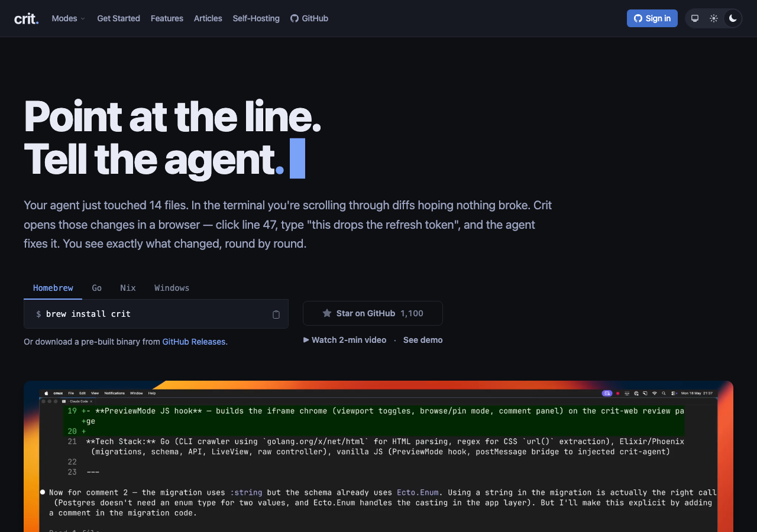Watch the 2-min video
Viewport: 757px width, 532px height.
[x=345, y=340]
